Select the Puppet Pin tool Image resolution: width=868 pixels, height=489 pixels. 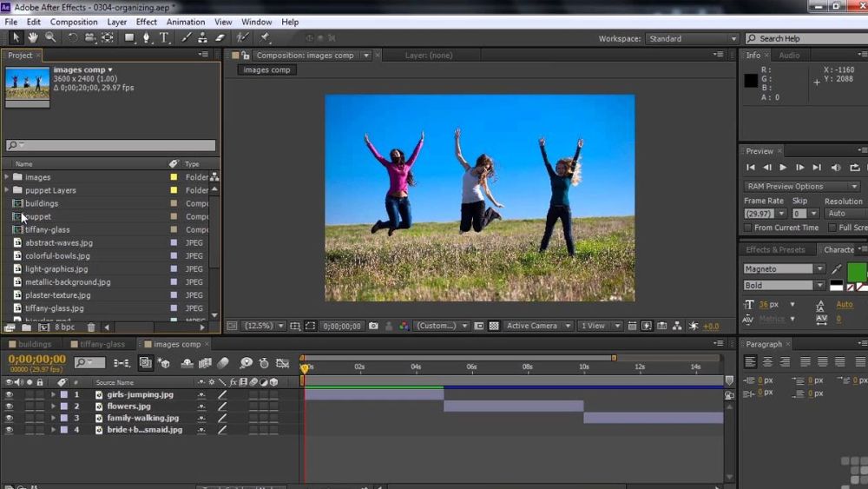(265, 37)
